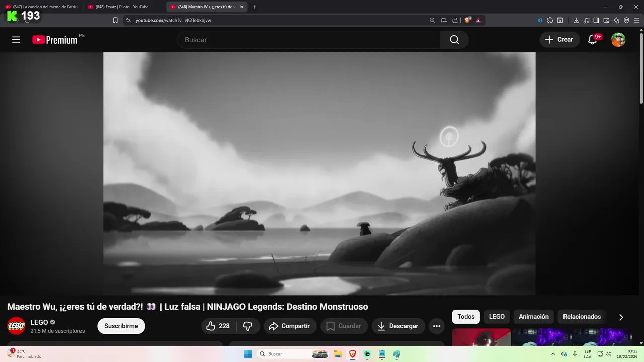
Task: Open new browser tab with plus
Action: 254,7
